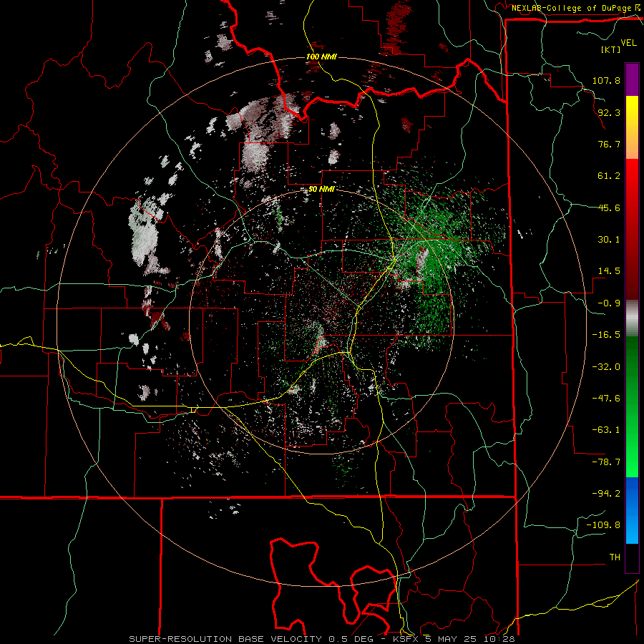Screen dimensions: 644x644
Task: Click the VEL legend title
Action: click(628, 43)
